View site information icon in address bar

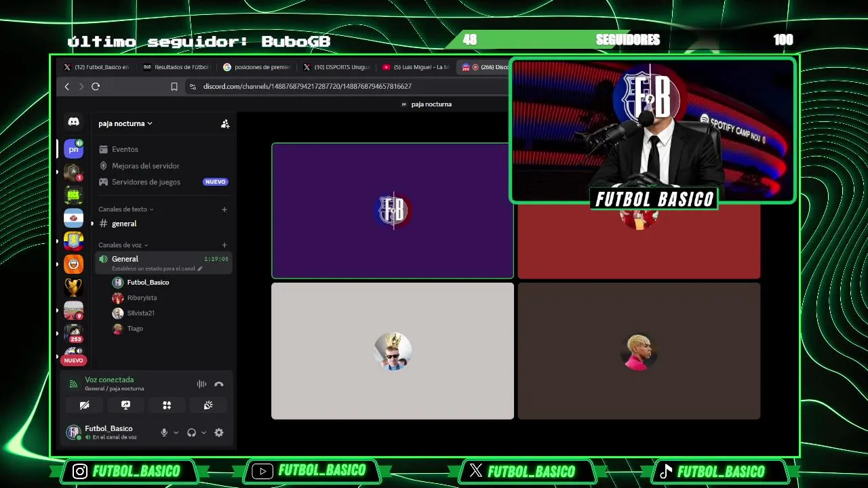[x=193, y=87]
